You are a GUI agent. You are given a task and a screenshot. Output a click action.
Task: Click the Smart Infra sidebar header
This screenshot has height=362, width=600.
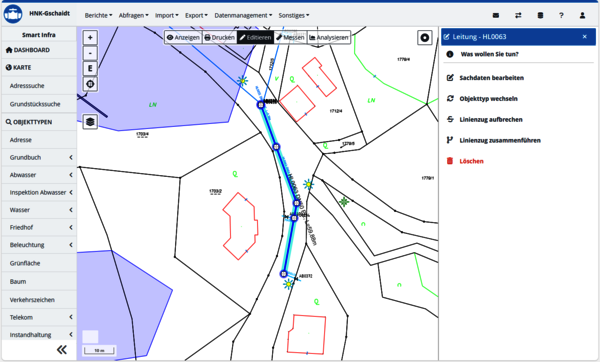click(x=39, y=35)
